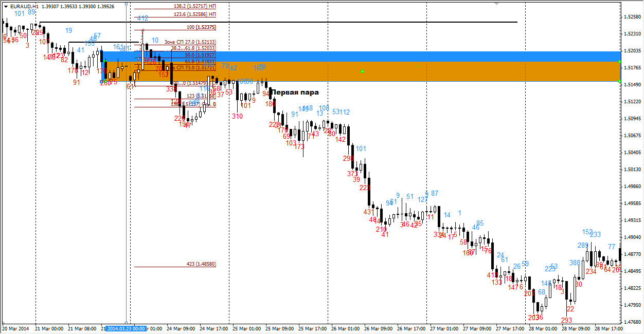
Task: Select the 61.8 (1.51821) Fibonacci label
Action: coord(200,61)
